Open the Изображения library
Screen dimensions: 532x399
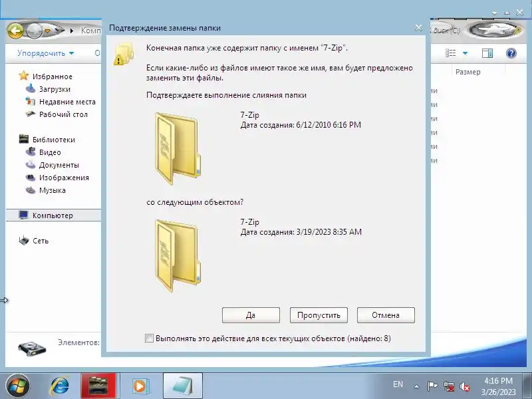click(x=64, y=178)
